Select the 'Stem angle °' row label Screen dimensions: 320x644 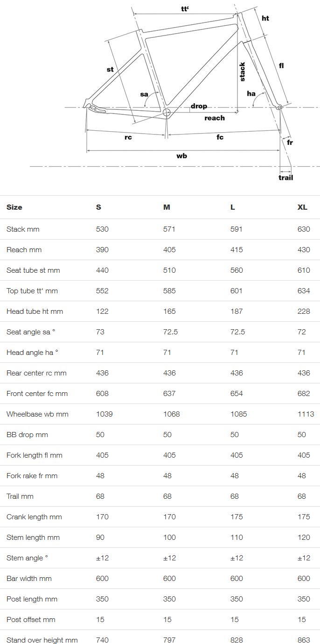tap(28, 558)
